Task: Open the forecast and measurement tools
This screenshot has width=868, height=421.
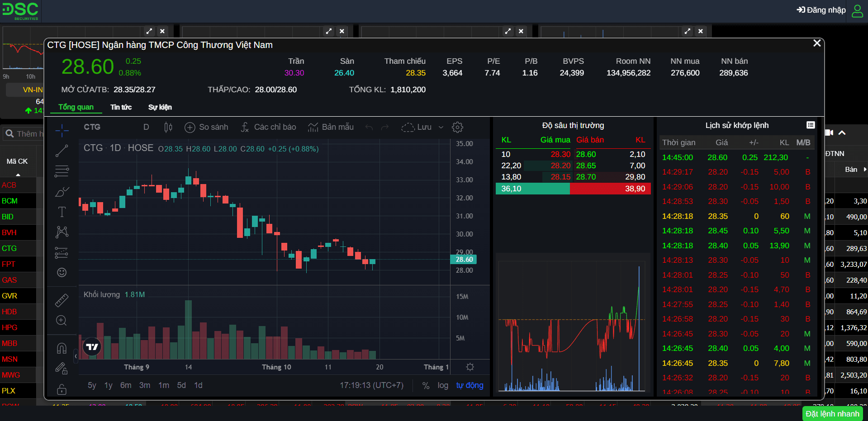Action: pyautogui.click(x=62, y=252)
